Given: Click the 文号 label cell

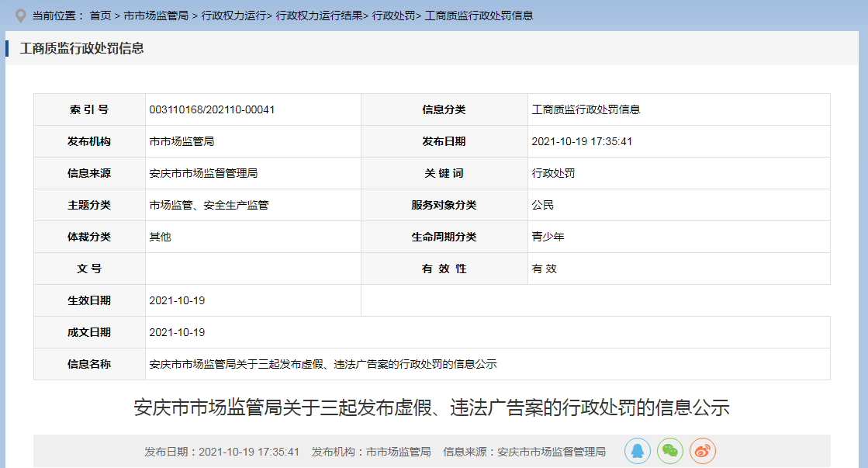Looking at the screenshot, I should [90, 269].
